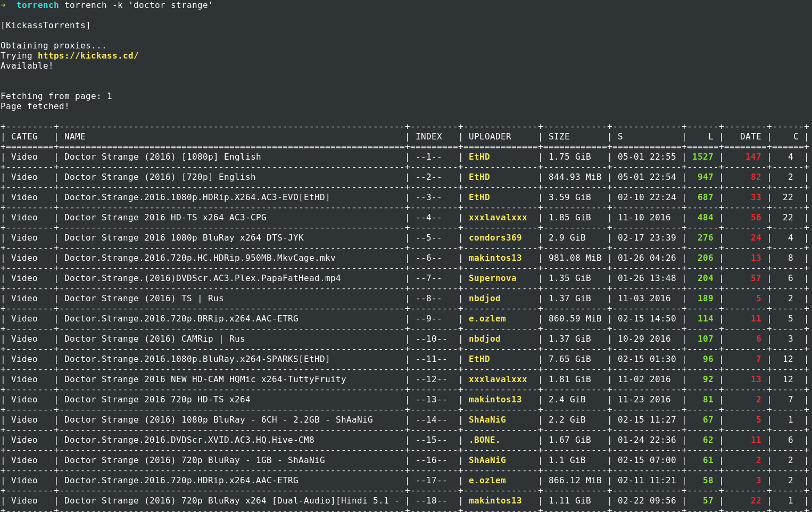This screenshot has width=812, height=512.
Task: Select 'Doctor Strange 2016 1080p BluRay x264 DTS-JYK'
Action: pyautogui.click(x=184, y=237)
